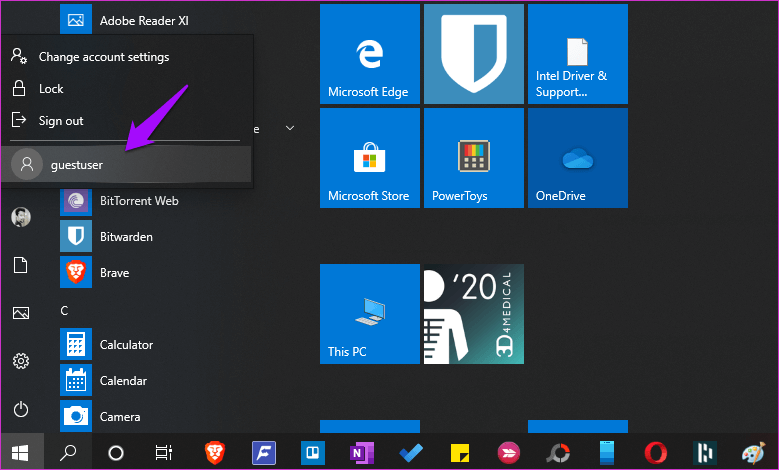Open the OneDrive tile
This screenshot has width=779, height=470.
(x=578, y=158)
